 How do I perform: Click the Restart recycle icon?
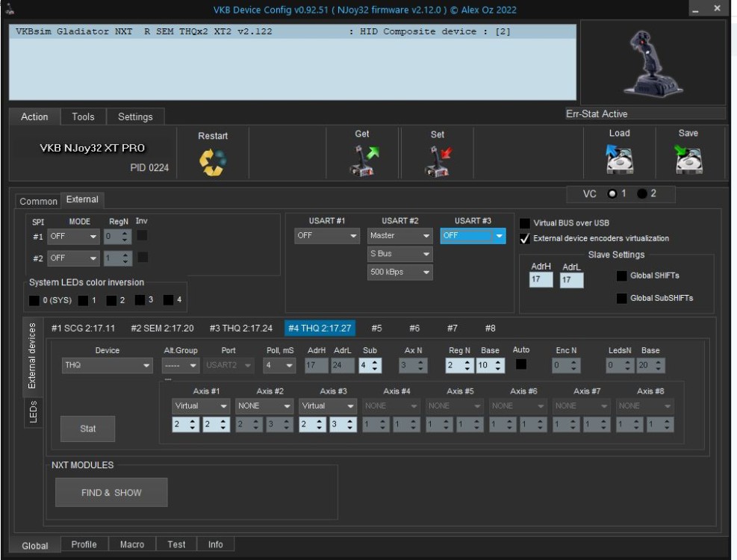[x=213, y=162]
